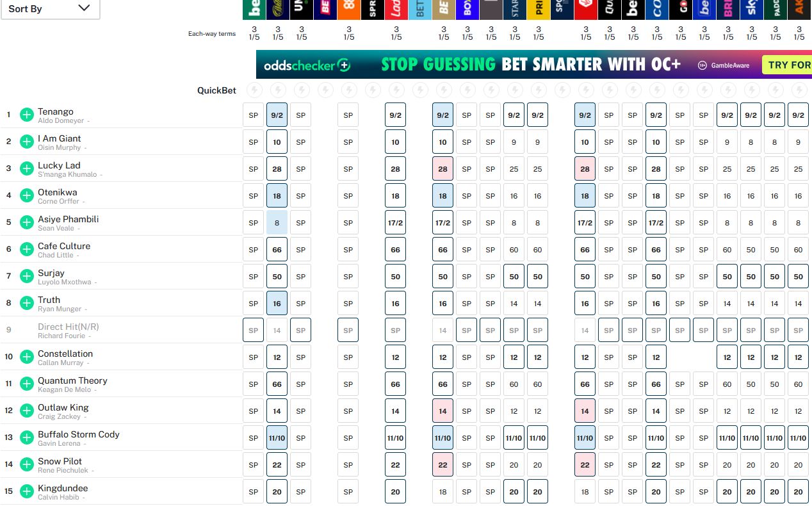Viewport: 812px width, 506px height.
Task: Select the Ladbrokes bookmaker logo
Action: point(396,10)
